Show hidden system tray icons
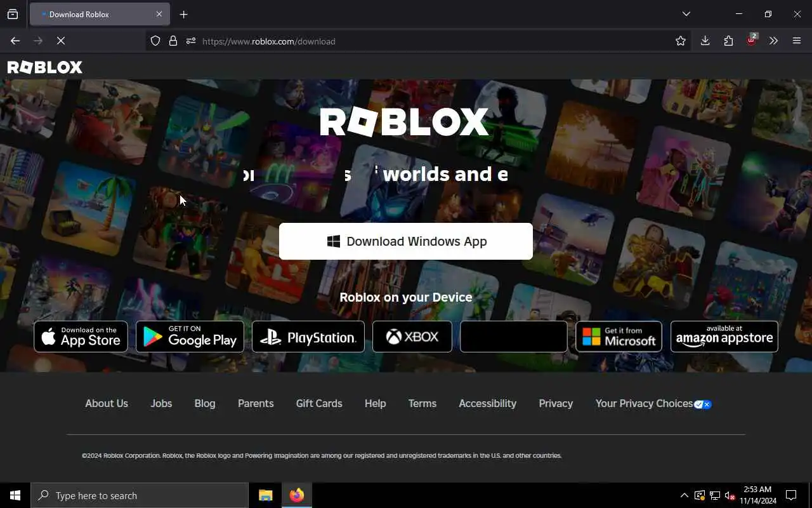812x508 pixels. point(684,495)
